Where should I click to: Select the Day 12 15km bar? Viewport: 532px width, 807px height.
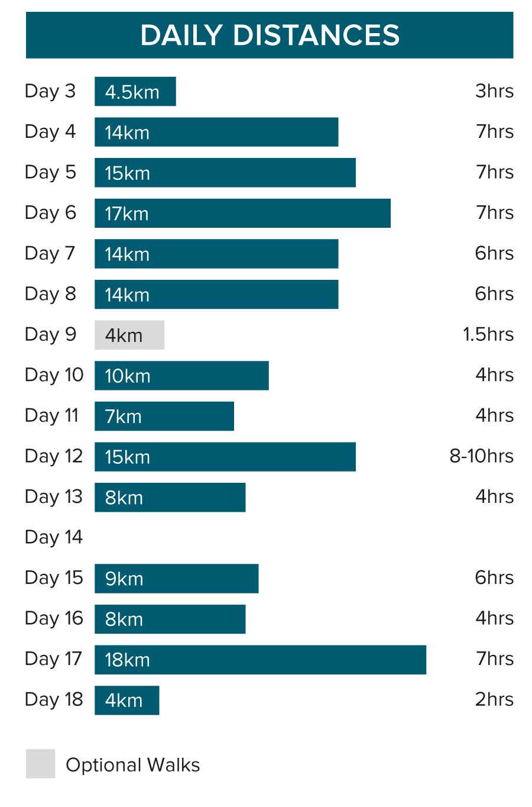pyautogui.click(x=225, y=457)
